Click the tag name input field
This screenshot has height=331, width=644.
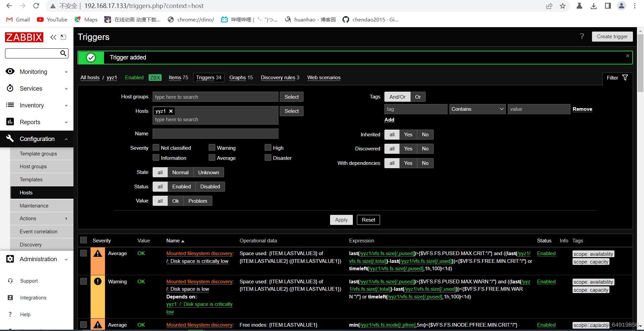(416, 109)
